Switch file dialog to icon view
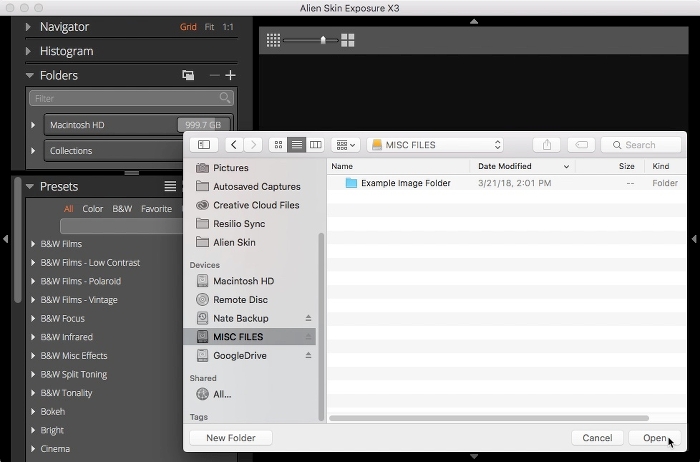 pyautogui.click(x=279, y=145)
